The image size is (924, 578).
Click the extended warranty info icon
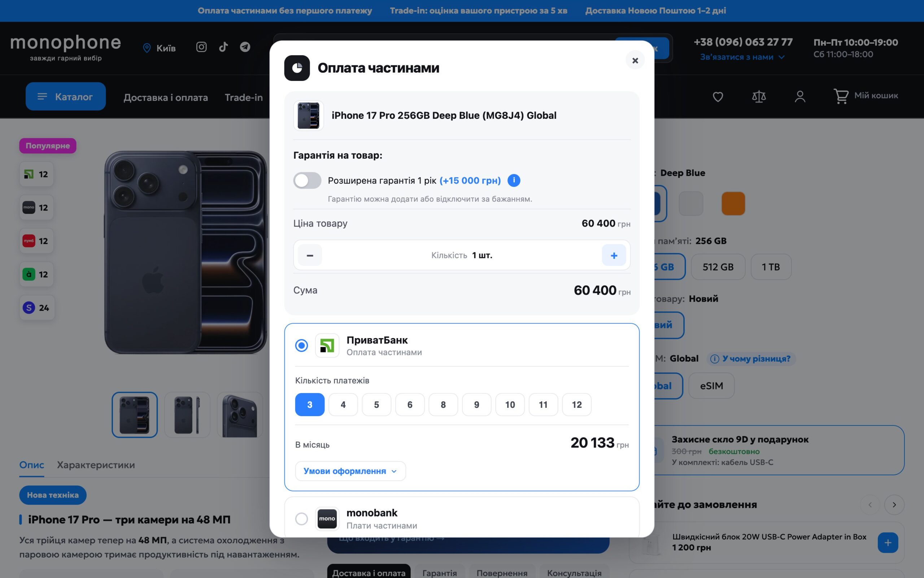point(514,180)
